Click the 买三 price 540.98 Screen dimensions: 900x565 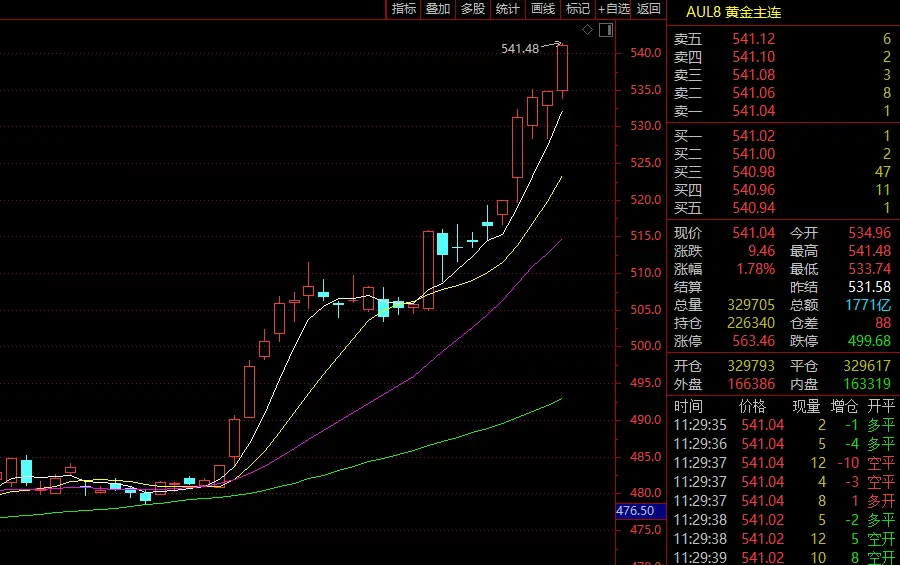click(754, 172)
